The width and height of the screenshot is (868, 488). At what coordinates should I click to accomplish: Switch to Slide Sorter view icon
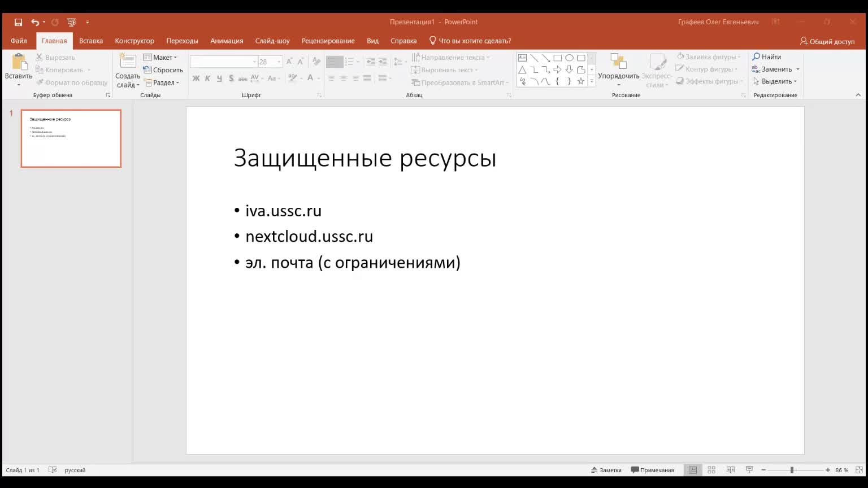point(711,470)
